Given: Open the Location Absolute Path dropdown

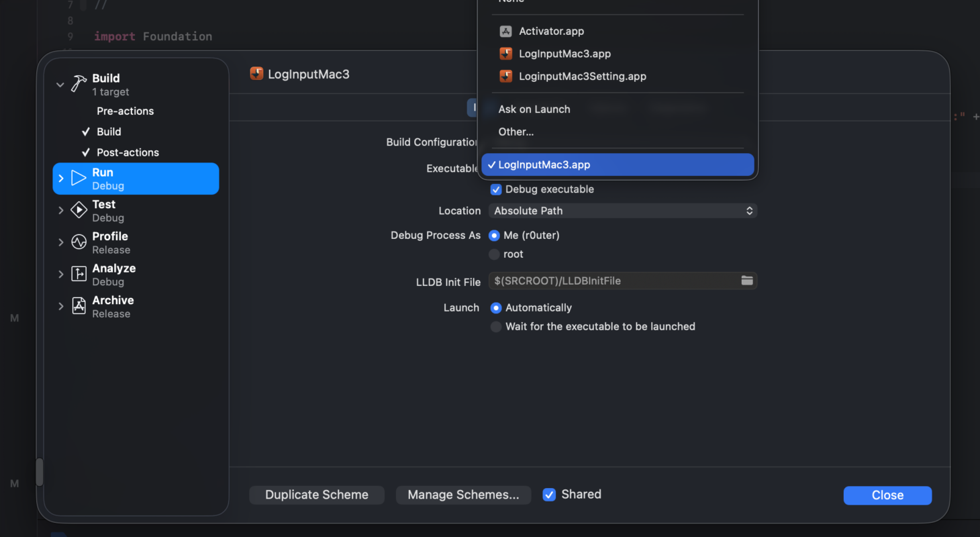Looking at the screenshot, I should click(x=622, y=211).
